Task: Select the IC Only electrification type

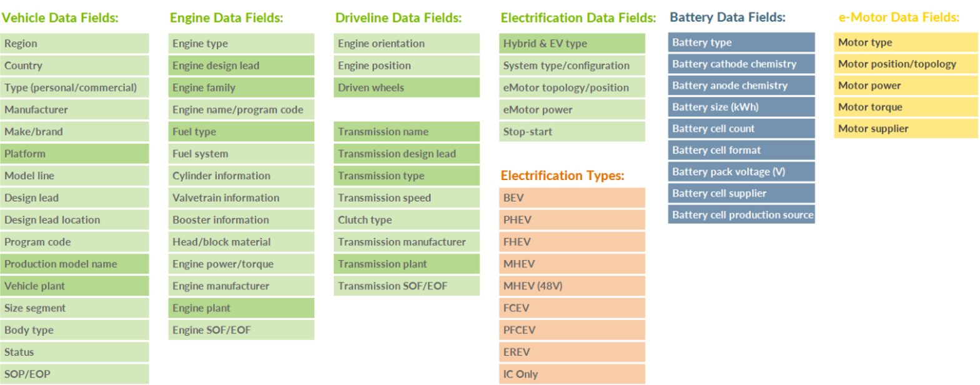Action: click(572, 374)
